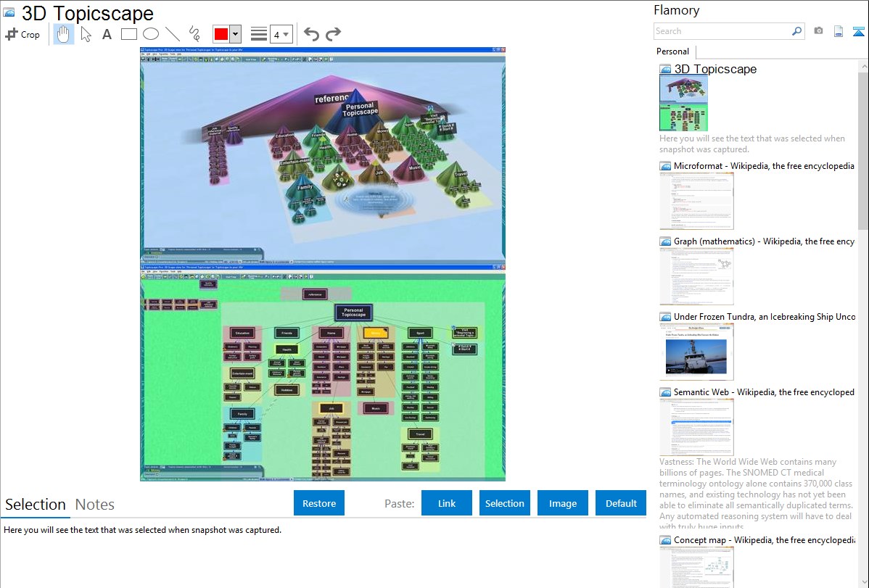Click the scrollbar of the snapshot list
The width and height of the screenshot is (869, 588).
(863, 149)
